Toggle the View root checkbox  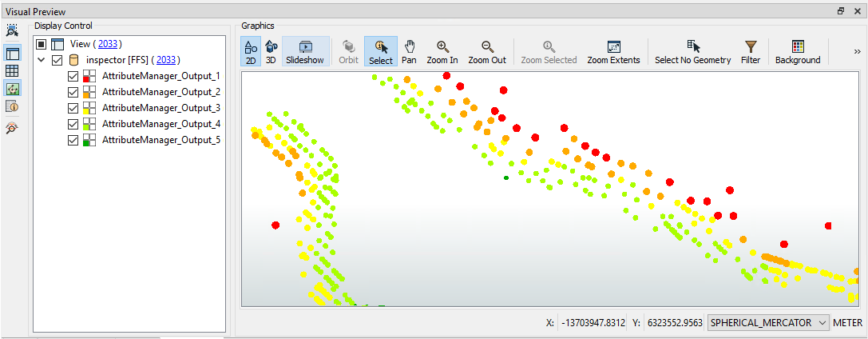pos(42,44)
